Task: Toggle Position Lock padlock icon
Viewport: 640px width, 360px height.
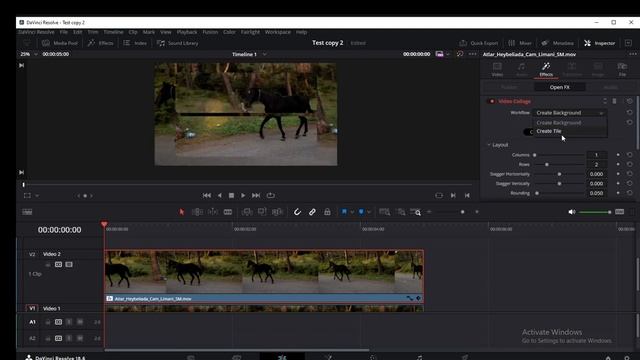Action: click(x=327, y=212)
